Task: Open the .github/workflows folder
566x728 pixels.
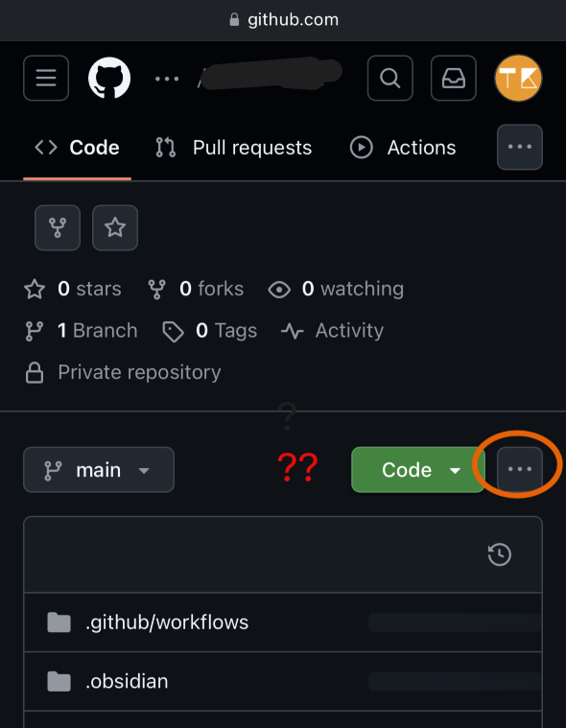Action: (167, 622)
